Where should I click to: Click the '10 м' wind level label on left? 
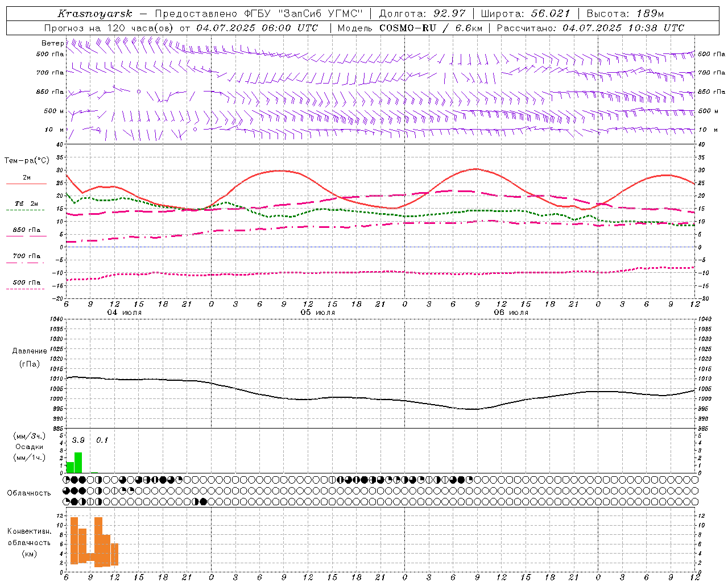(55, 130)
